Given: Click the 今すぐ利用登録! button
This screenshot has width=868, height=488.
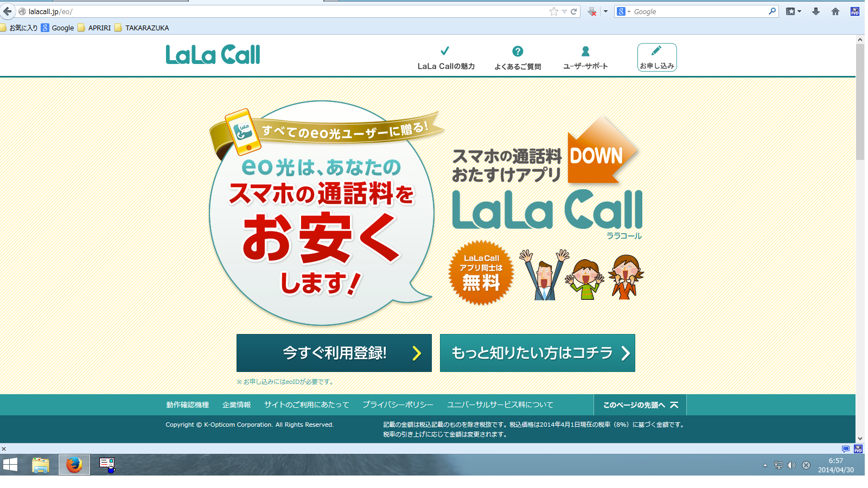Looking at the screenshot, I should point(334,353).
